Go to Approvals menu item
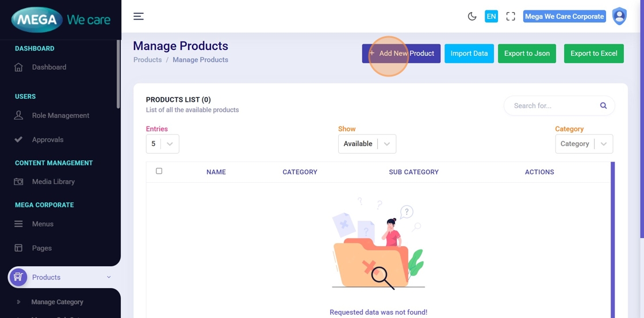The height and width of the screenshot is (318, 644). (48, 140)
